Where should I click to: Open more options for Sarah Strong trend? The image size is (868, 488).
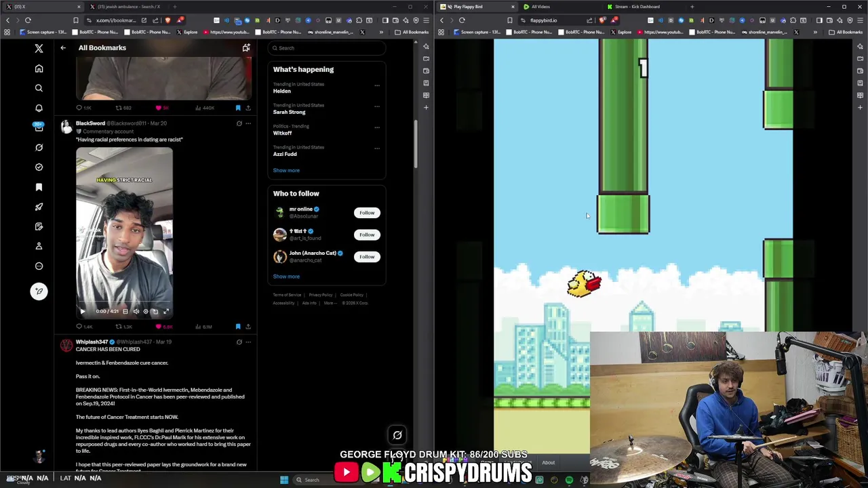[377, 106]
